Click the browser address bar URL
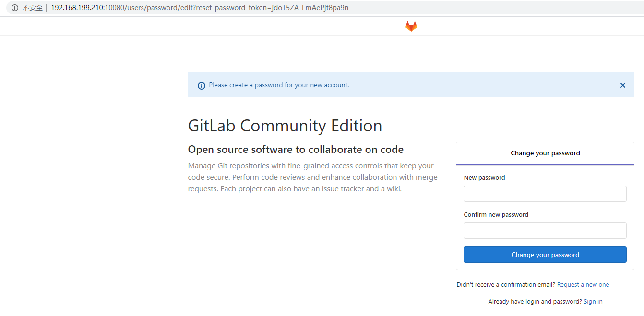644x316 pixels. [200, 8]
